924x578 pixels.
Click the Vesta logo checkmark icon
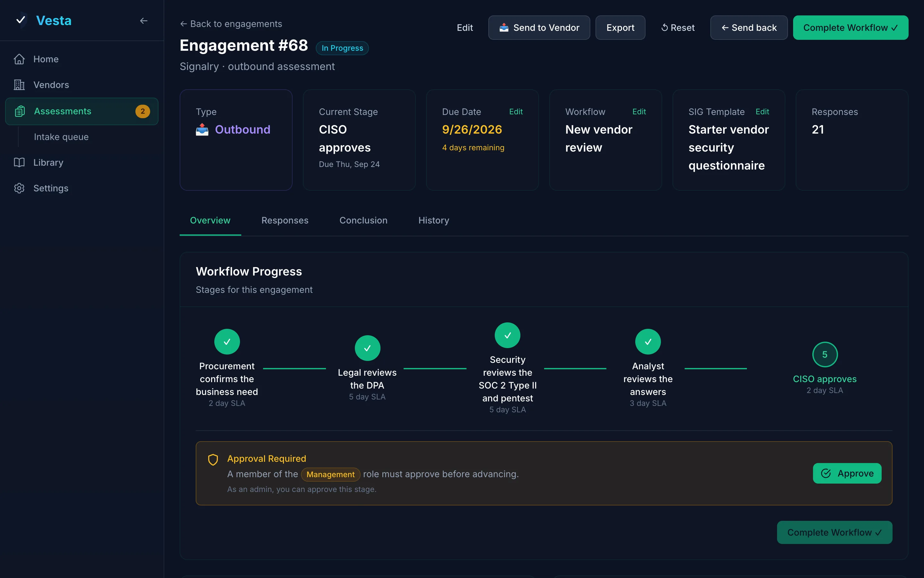point(21,20)
